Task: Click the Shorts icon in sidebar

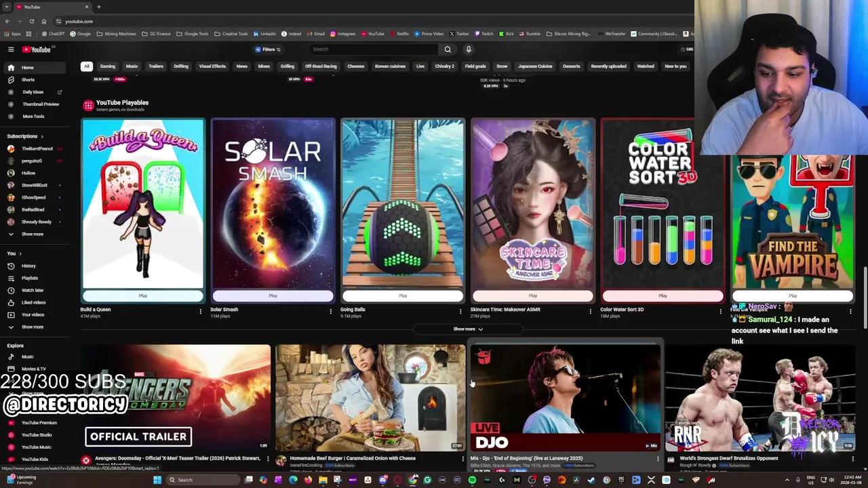Action: (x=11, y=80)
